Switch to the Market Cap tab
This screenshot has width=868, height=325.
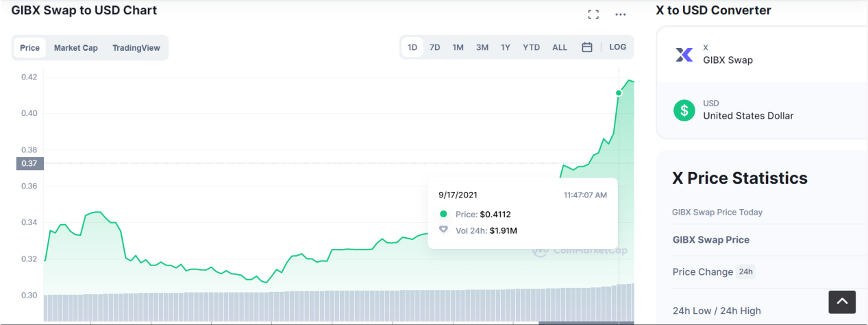click(76, 48)
